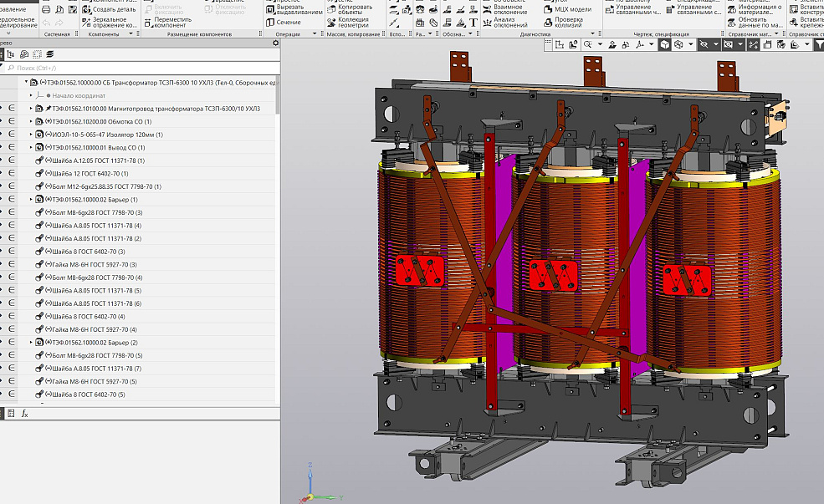
Task: Expand the Магнитопровод трансформатора tree node
Action: coord(31,109)
